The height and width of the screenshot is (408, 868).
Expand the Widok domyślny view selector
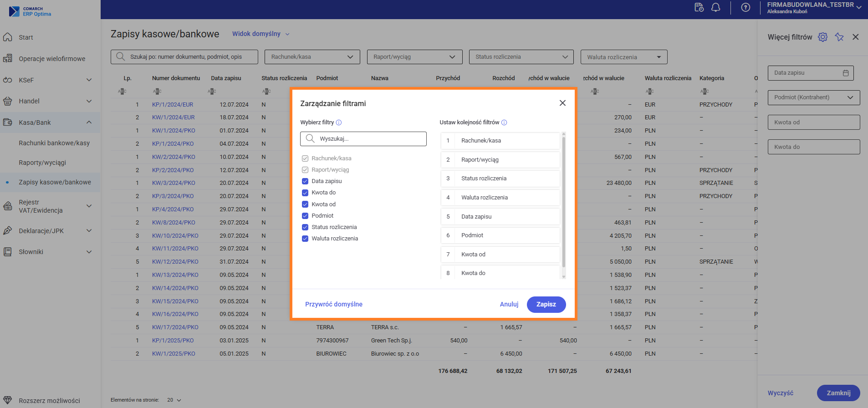pos(260,34)
